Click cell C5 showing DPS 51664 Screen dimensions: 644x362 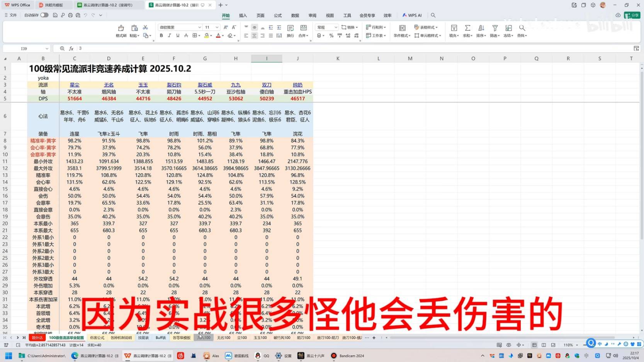tap(75, 99)
